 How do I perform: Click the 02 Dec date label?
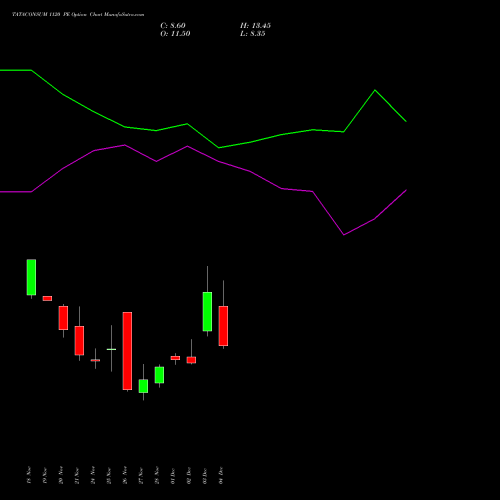(x=189, y=475)
